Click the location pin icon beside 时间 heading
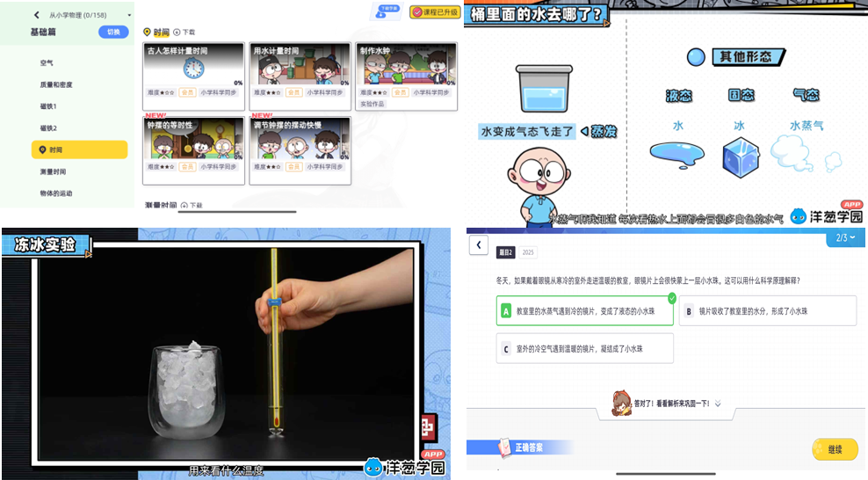This screenshot has height=480, width=868. tap(147, 32)
